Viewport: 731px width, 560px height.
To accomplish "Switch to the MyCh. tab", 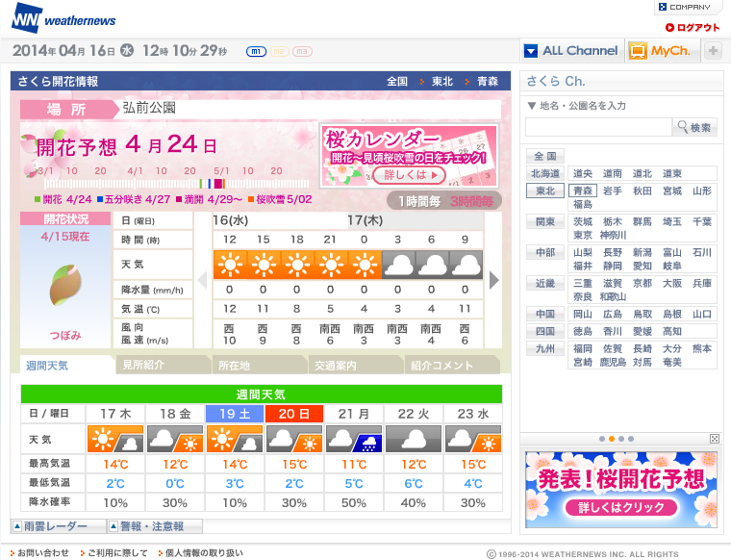I will 662,50.
